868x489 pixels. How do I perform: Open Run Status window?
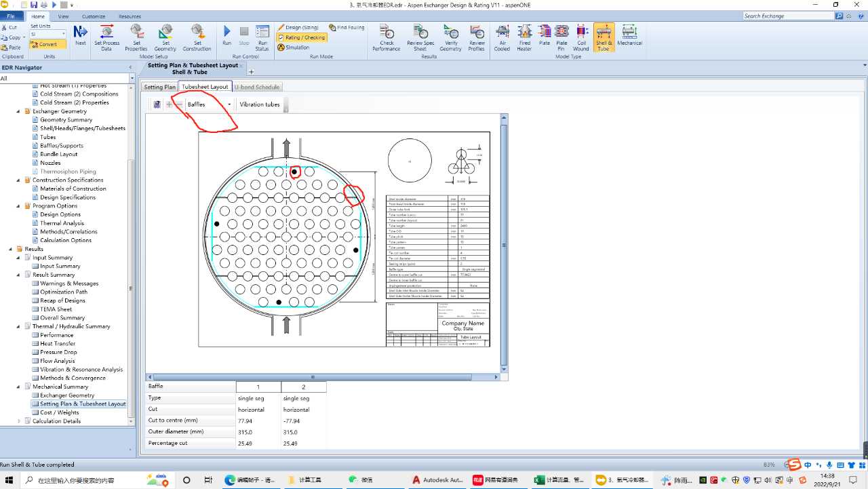coord(262,38)
